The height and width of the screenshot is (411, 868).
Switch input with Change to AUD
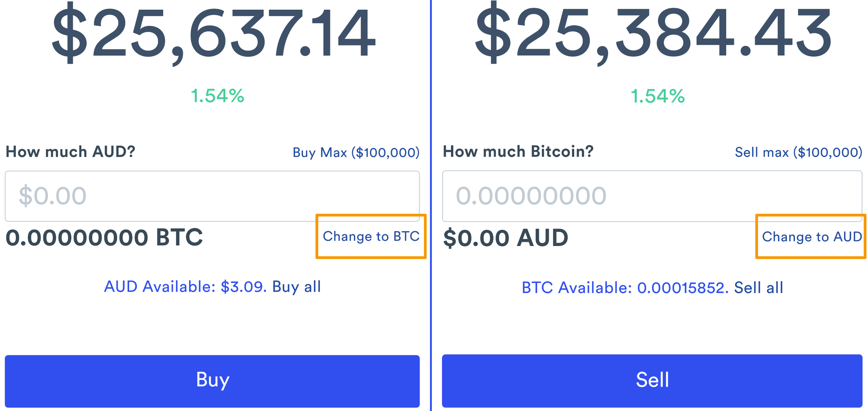(812, 237)
